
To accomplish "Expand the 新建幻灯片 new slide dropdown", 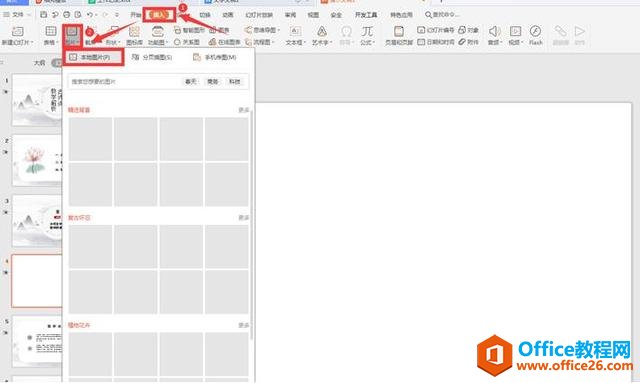I will [x=17, y=42].
